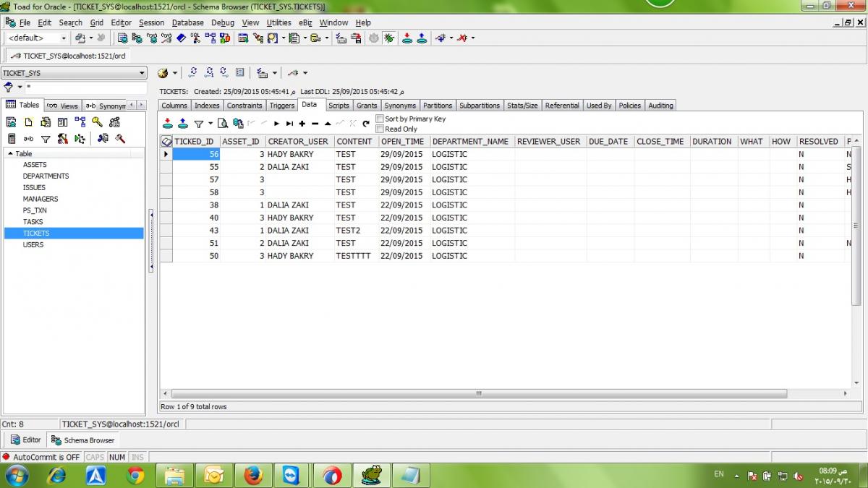The image size is (868, 488).
Task: Click the CREATOR_USER column header
Action: [x=297, y=142]
